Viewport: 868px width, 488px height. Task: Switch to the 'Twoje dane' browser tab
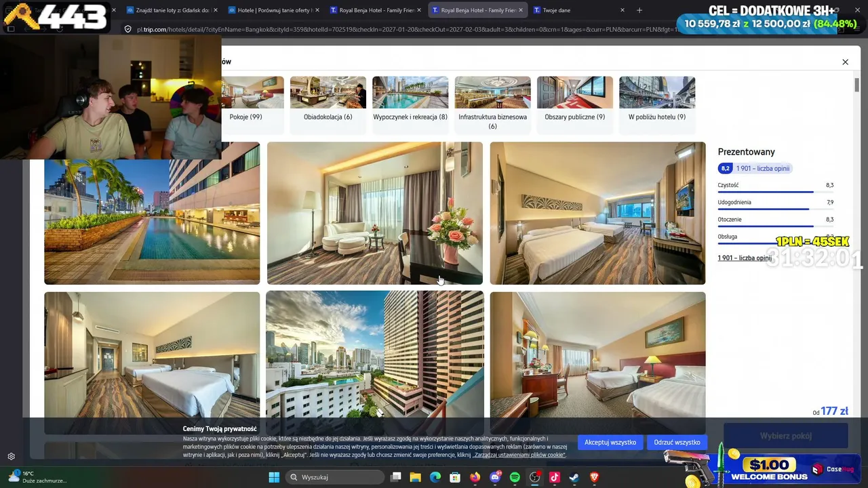pyautogui.click(x=578, y=10)
